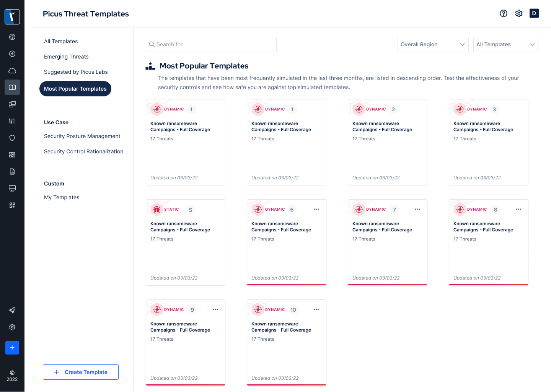Click the lightning bolt icon in the sidebar

pyautogui.click(x=12, y=54)
